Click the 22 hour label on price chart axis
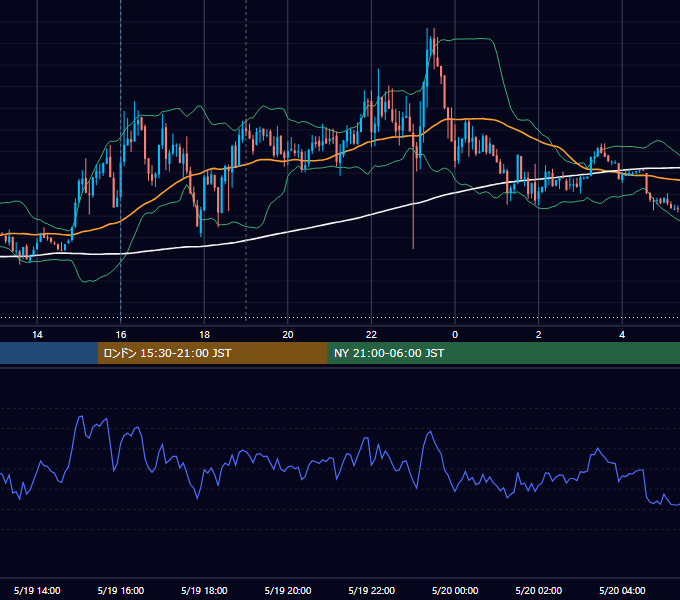Viewport: 680px width, 600px height. pos(371,335)
